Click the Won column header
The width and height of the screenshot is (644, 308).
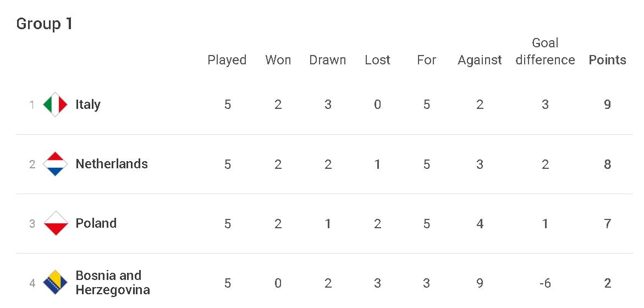coord(278,60)
